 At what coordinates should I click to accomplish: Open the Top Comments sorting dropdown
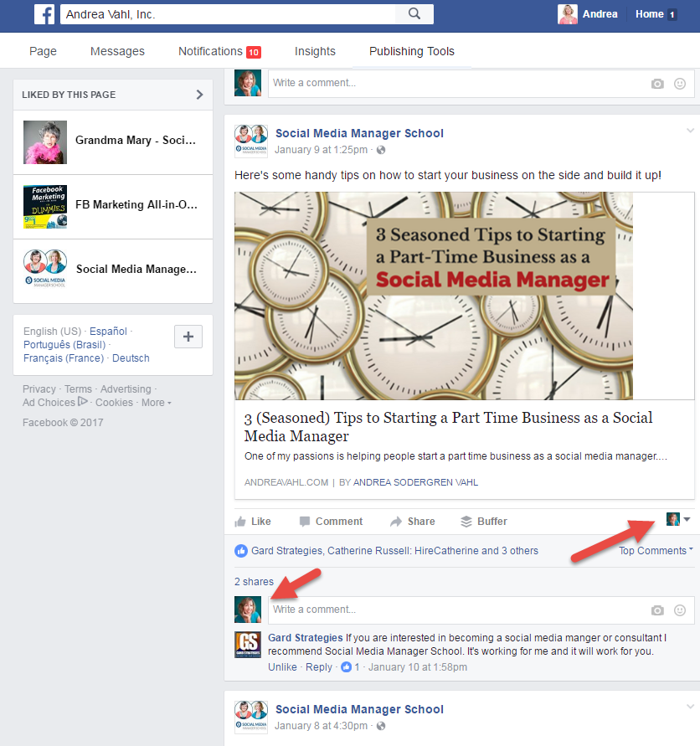point(656,550)
